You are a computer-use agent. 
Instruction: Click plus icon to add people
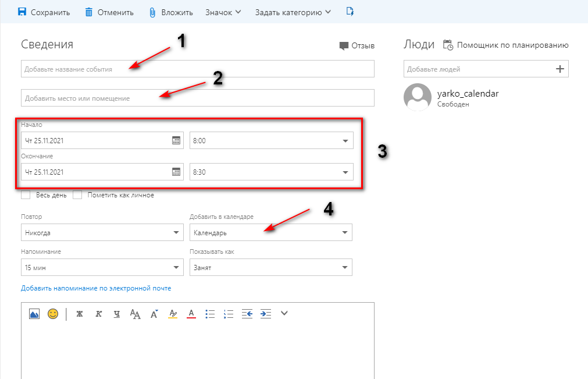(x=560, y=69)
